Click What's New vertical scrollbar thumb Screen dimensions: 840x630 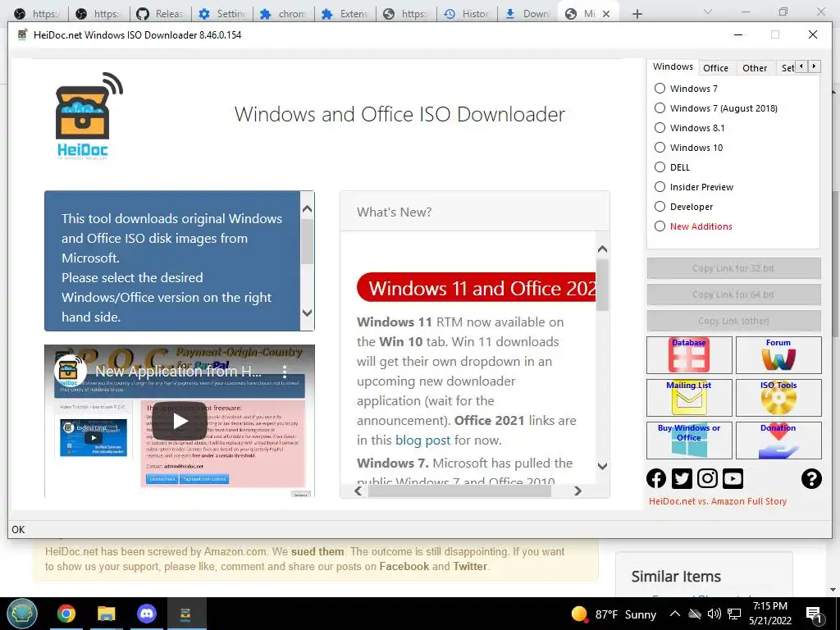[x=602, y=285]
